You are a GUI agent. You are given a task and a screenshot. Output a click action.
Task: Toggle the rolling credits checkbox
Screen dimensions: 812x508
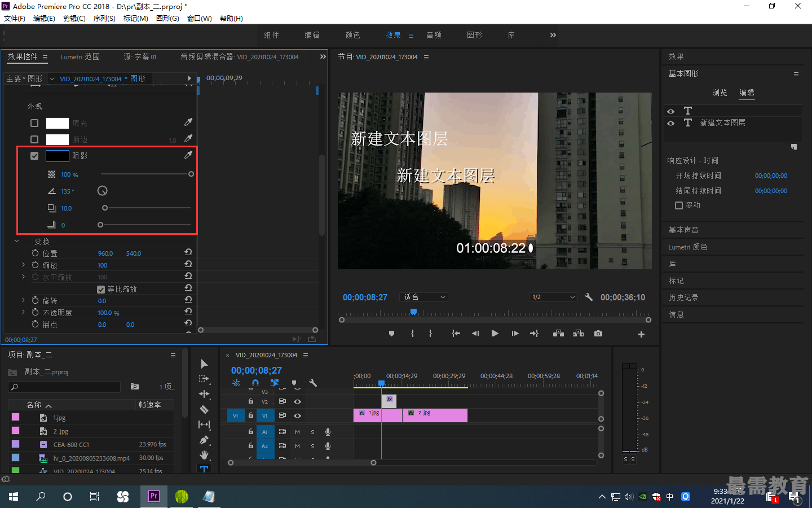coord(679,205)
